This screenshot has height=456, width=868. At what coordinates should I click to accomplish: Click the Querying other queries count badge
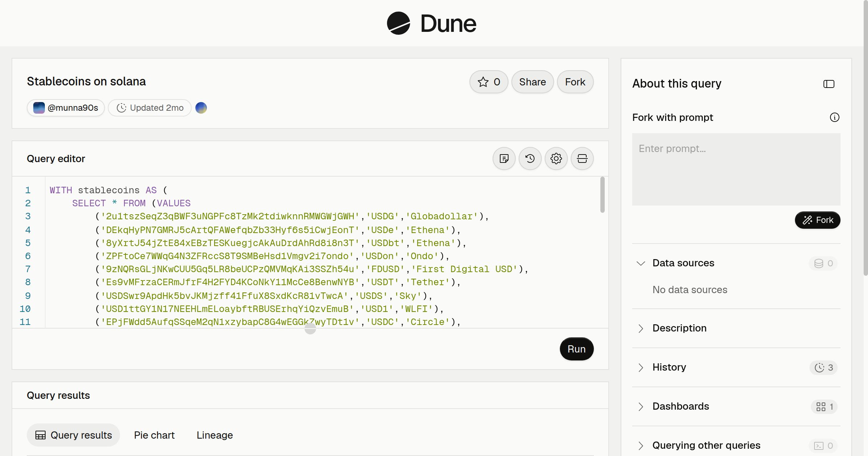point(823,446)
